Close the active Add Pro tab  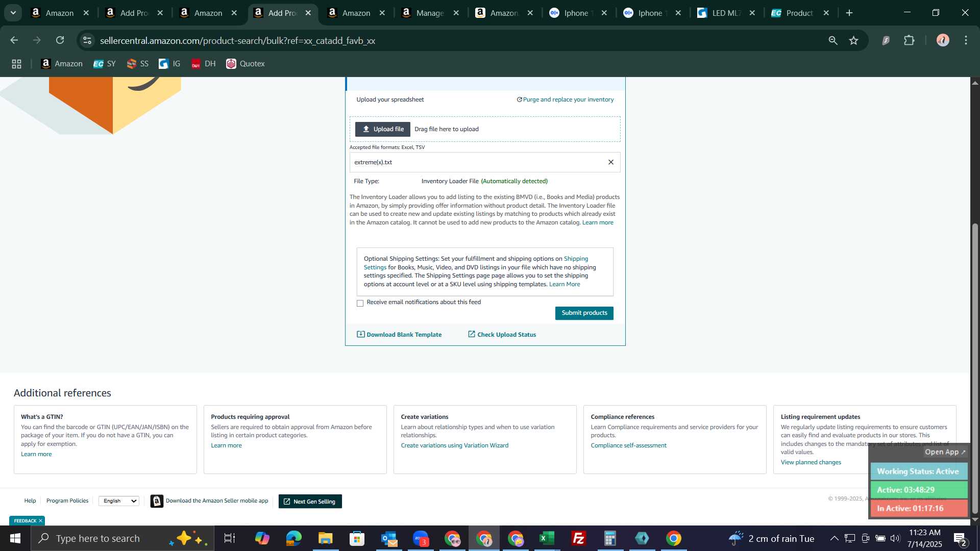click(x=308, y=13)
